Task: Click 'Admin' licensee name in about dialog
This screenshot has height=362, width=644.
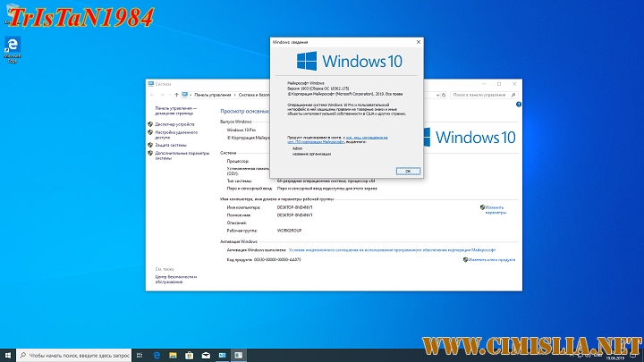Action: coord(297,148)
